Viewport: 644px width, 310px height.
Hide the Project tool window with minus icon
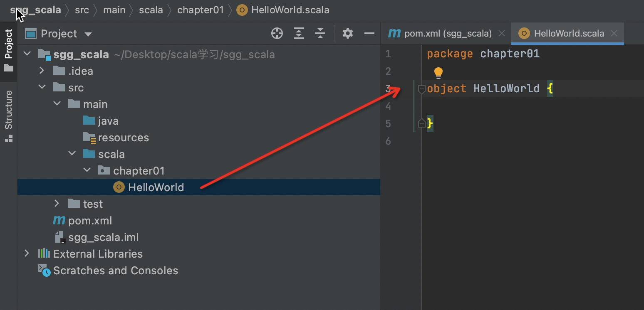click(x=369, y=34)
